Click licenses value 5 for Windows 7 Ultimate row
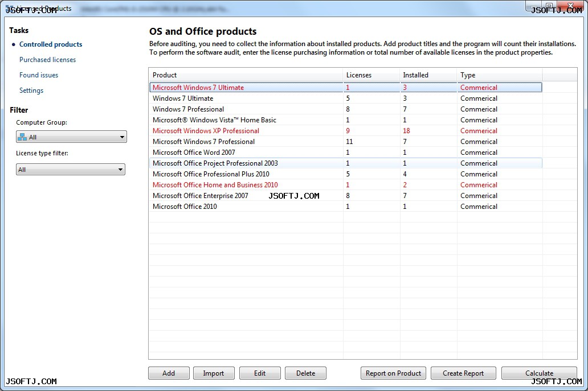588x391 pixels. pyautogui.click(x=348, y=98)
